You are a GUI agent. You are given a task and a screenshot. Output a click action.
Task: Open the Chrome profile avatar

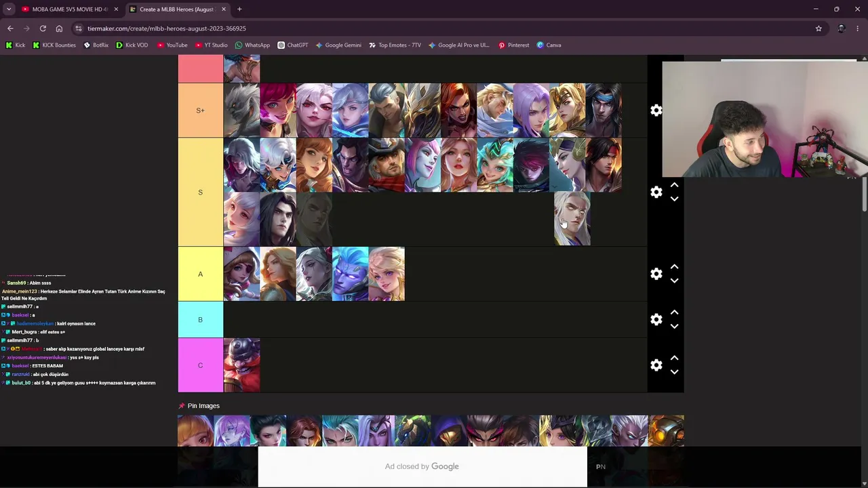pyautogui.click(x=841, y=28)
